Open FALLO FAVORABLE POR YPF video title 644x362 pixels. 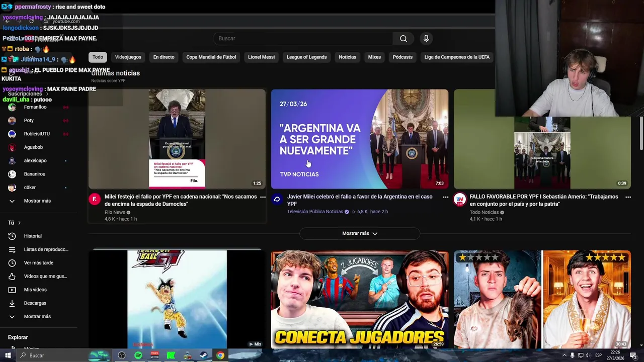[x=544, y=200]
